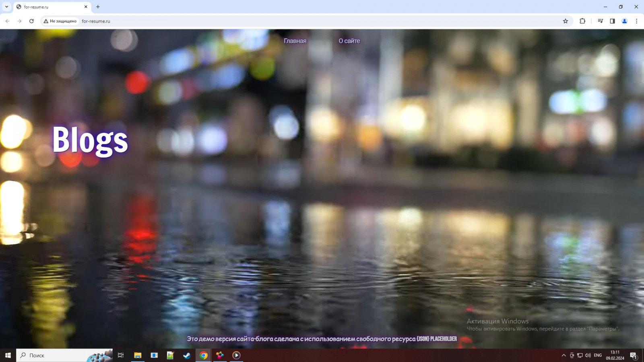Click the camera meet-now tray icon

572,355
